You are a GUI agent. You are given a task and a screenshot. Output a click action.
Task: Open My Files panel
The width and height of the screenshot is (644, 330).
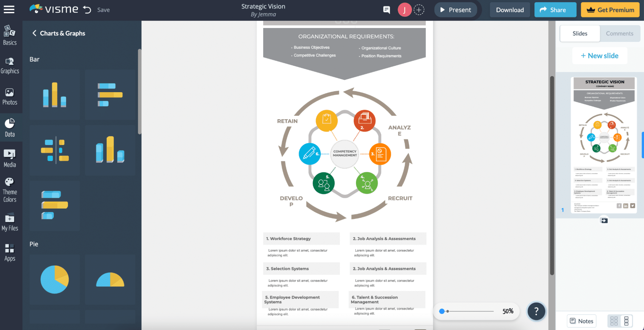pyautogui.click(x=10, y=222)
